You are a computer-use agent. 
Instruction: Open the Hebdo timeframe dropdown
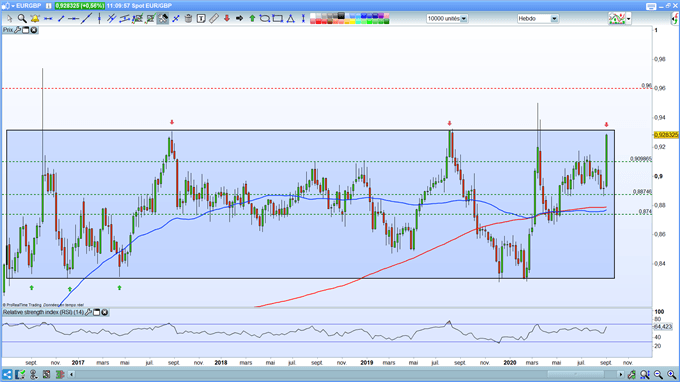pyautogui.click(x=537, y=19)
